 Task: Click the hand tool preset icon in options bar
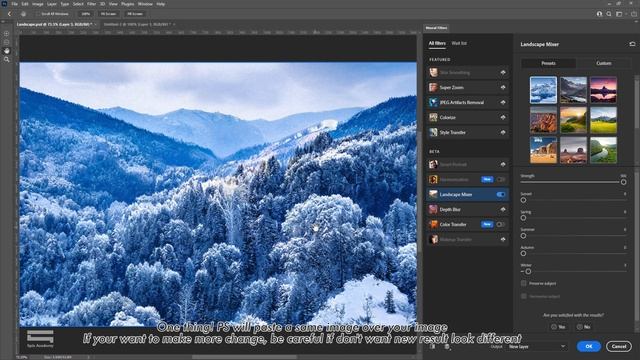[23, 14]
